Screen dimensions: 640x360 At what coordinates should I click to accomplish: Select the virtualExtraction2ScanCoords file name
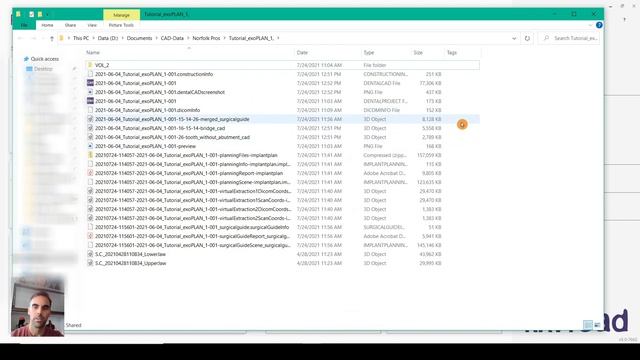193,218
